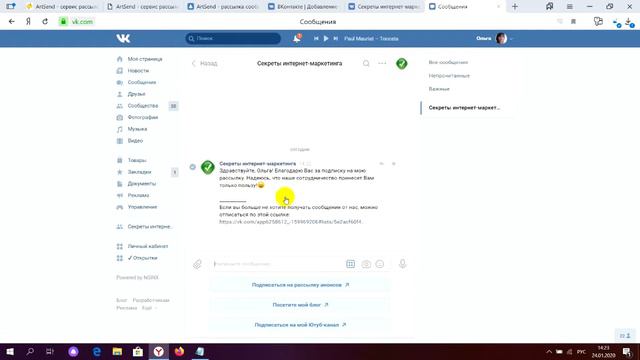Reply to the message arrow icon

pos(382,164)
